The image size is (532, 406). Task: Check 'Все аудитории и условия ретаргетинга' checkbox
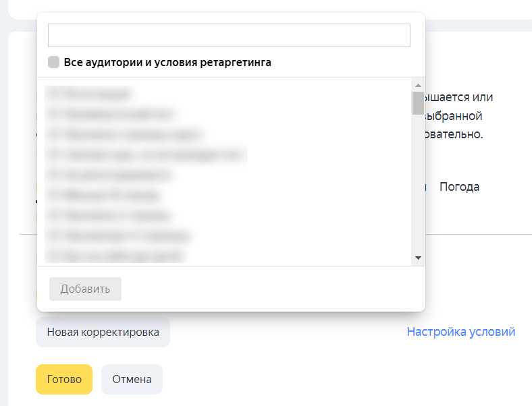click(x=53, y=62)
